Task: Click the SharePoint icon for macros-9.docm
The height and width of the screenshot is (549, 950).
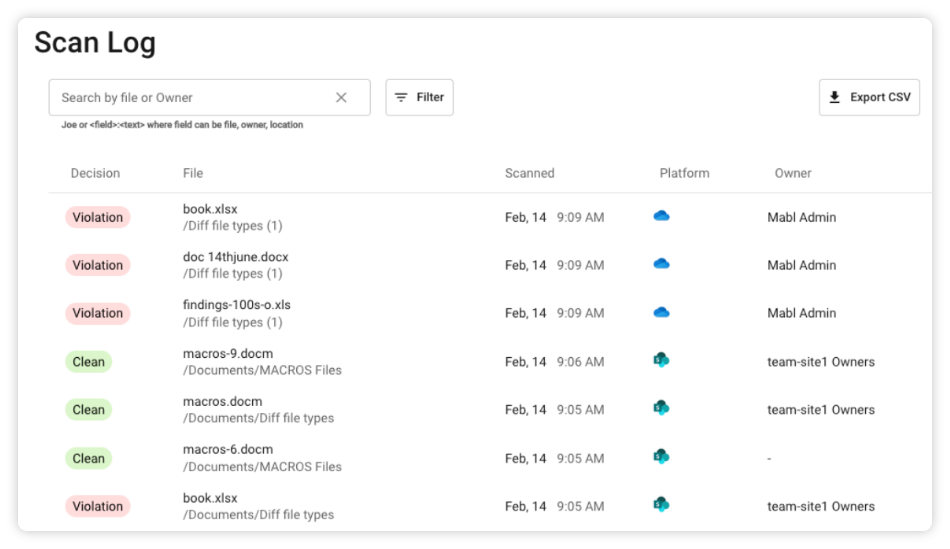Action: (x=660, y=360)
